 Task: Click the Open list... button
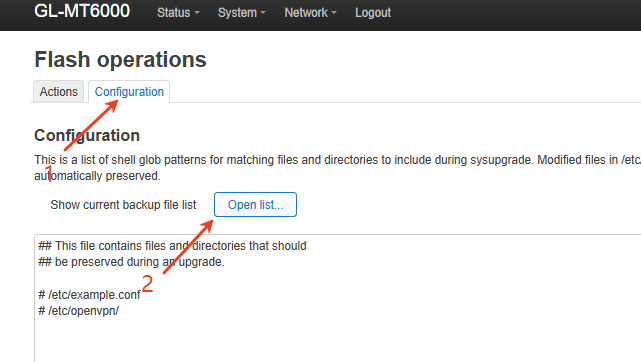click(x=256, y=204)
